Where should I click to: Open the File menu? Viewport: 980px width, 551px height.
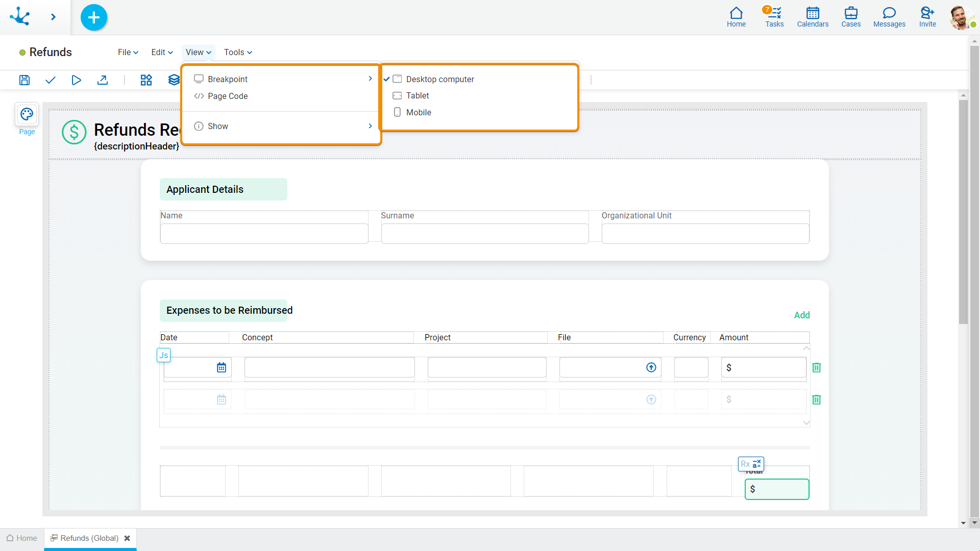[x=128, y=52]
